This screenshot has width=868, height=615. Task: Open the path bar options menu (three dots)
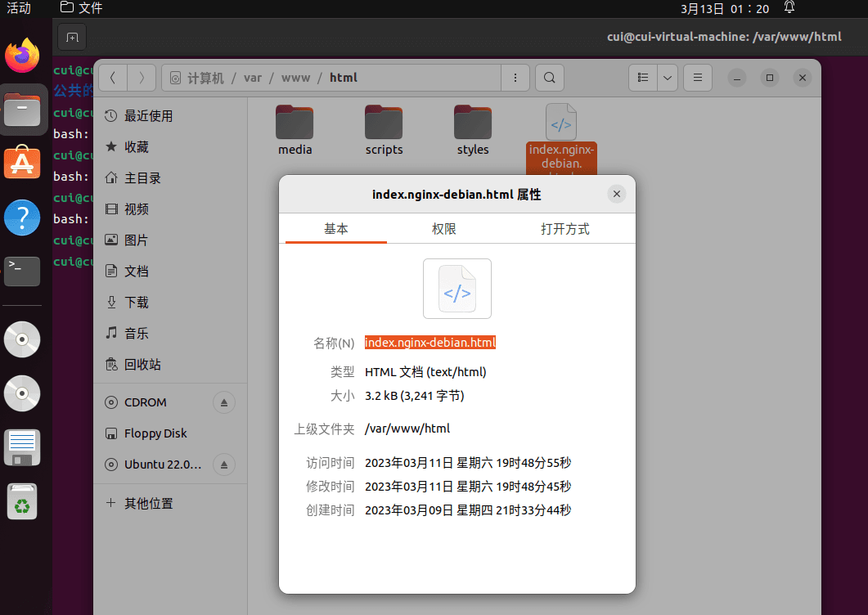515,78
